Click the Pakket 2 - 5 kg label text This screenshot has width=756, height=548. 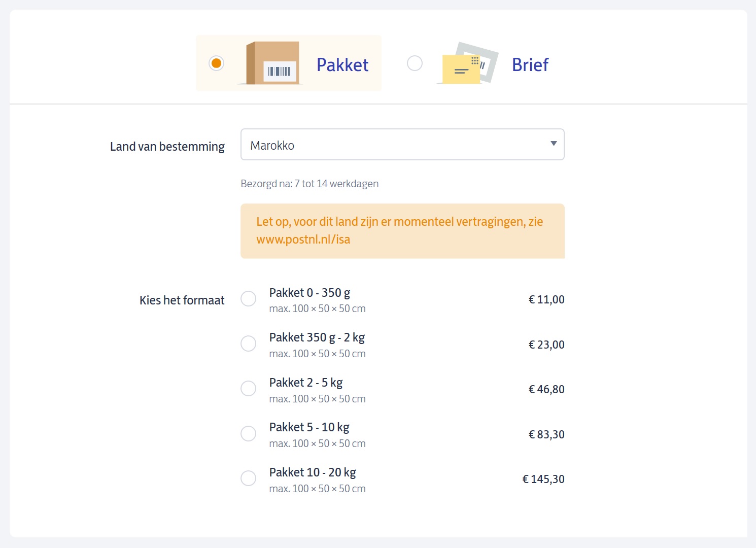pos(306,383)
